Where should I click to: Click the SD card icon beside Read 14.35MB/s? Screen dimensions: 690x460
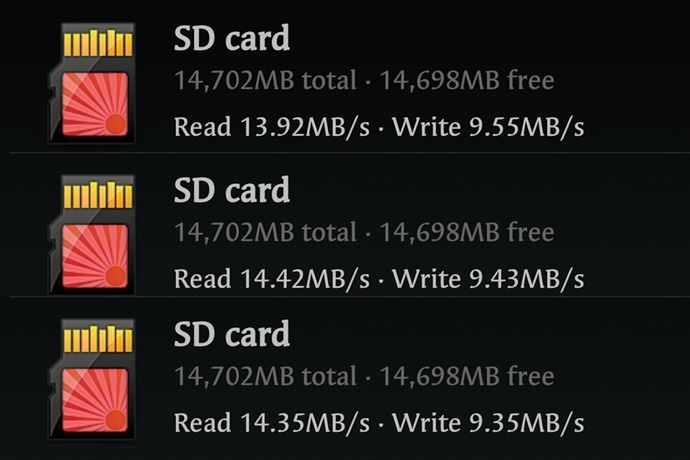pyautogui.click(x=92, y=379)
